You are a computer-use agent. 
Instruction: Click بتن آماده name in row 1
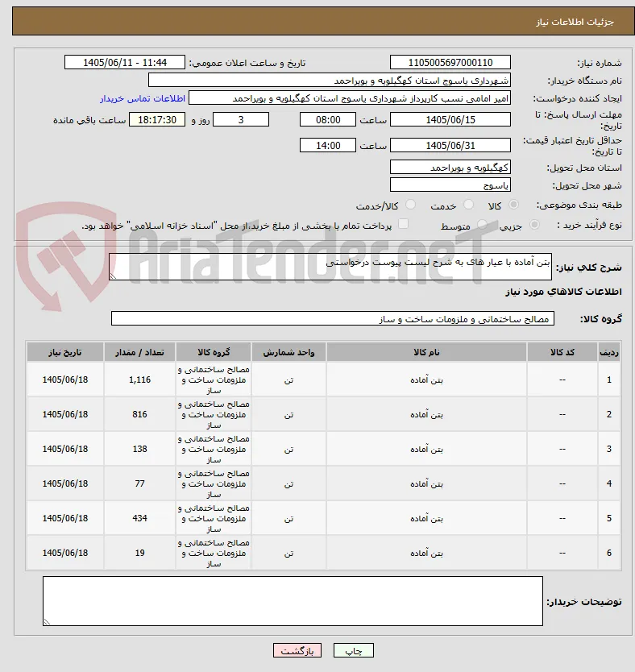426,380
